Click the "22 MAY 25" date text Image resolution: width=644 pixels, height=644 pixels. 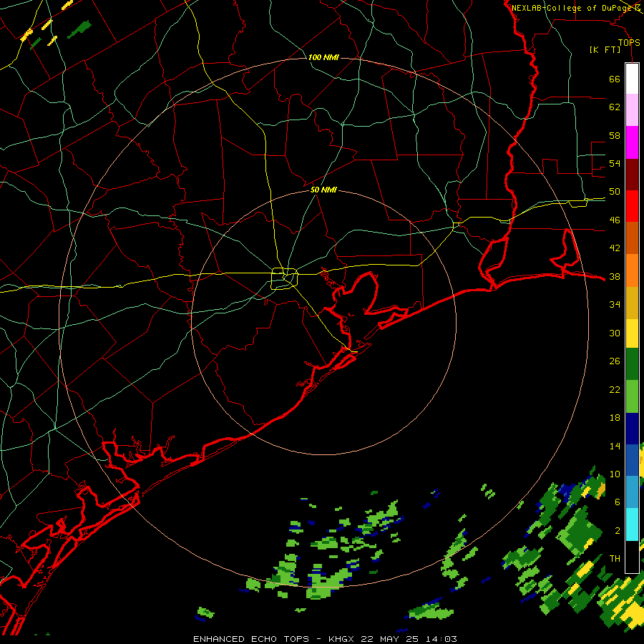pyautogui.click(x=389, y=639)
